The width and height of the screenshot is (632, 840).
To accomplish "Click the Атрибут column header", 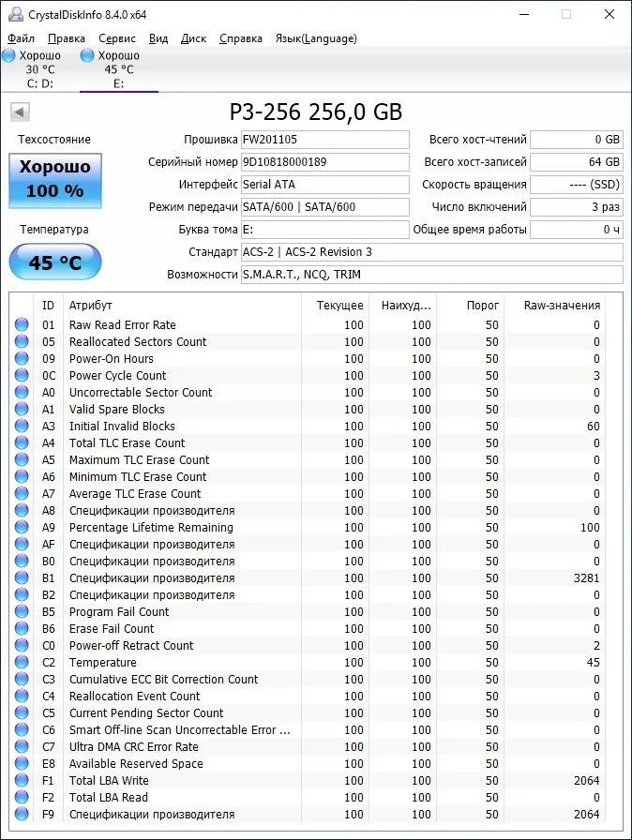I will click(x=182, y=306).
